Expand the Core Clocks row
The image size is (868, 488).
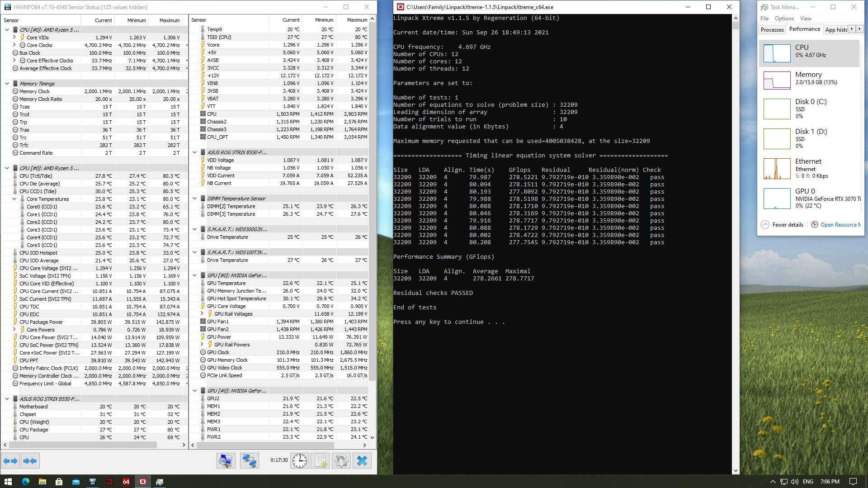click(x=14, y=45)
